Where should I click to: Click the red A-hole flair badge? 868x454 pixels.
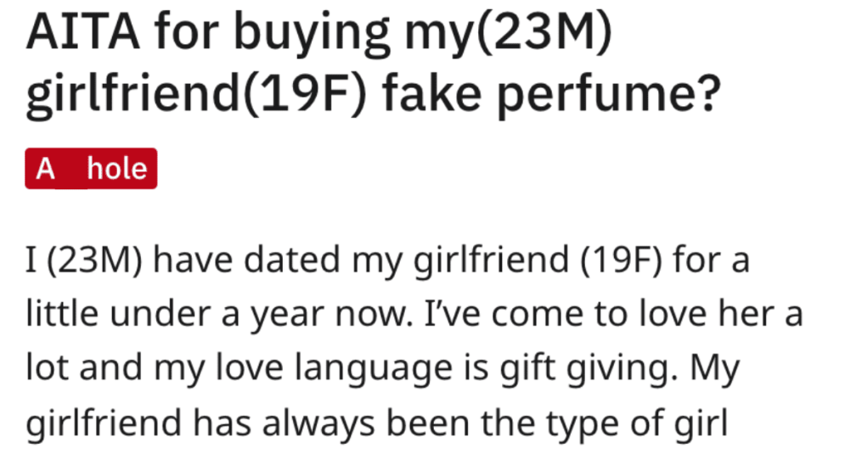click(x=91, y=168)
